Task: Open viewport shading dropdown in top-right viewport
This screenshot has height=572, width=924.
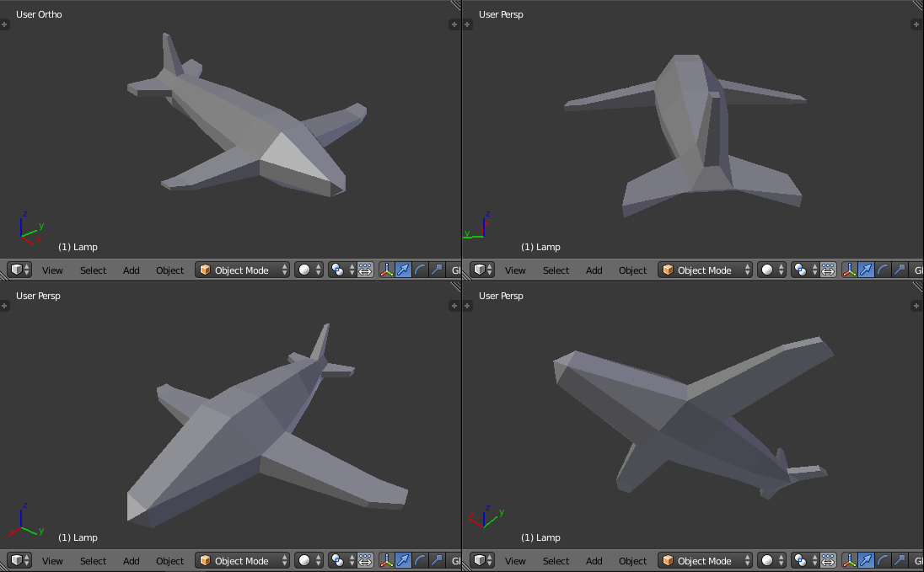Action: [771, 270]
